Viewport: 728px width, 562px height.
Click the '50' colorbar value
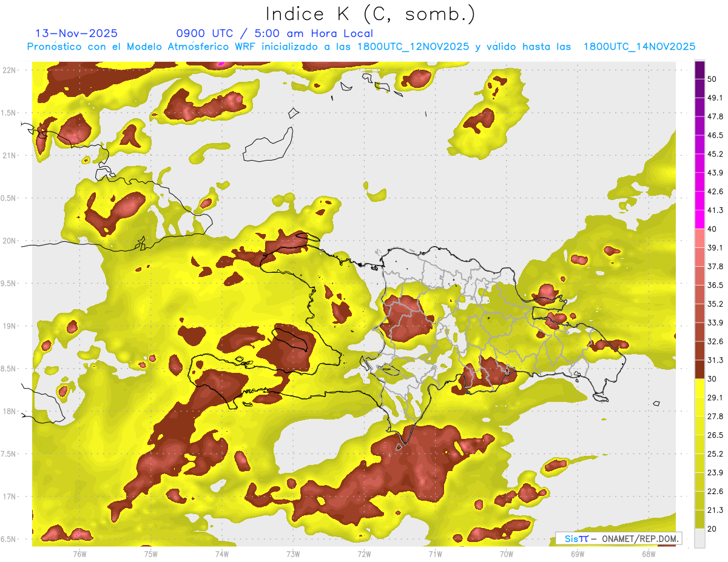(713, 79)
